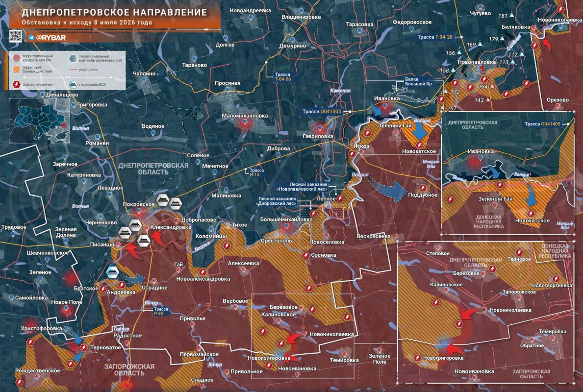
Task: Click the town label Большемихайловка
Action: 286,219
